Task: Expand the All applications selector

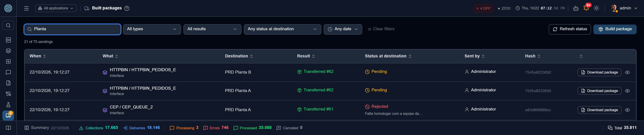Action: 56,8
